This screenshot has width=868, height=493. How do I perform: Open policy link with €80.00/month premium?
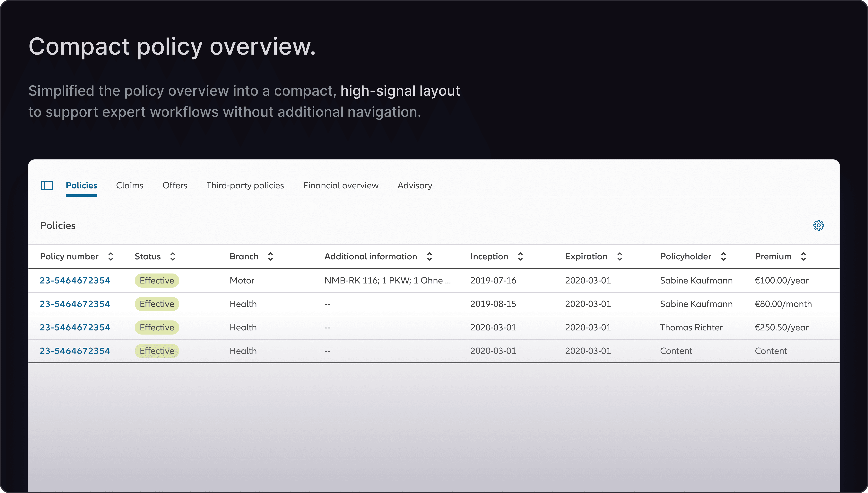[75, 304]
